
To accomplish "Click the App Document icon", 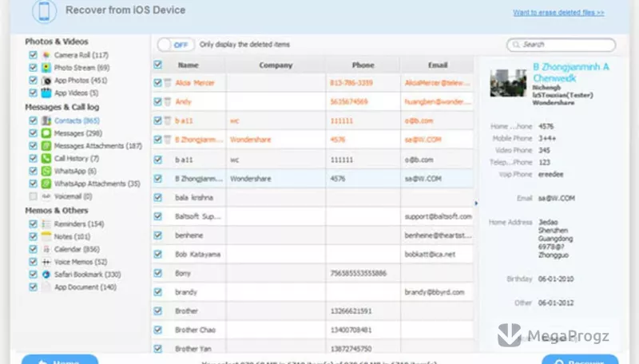I will pyautogui.click(x=46, y=287).
